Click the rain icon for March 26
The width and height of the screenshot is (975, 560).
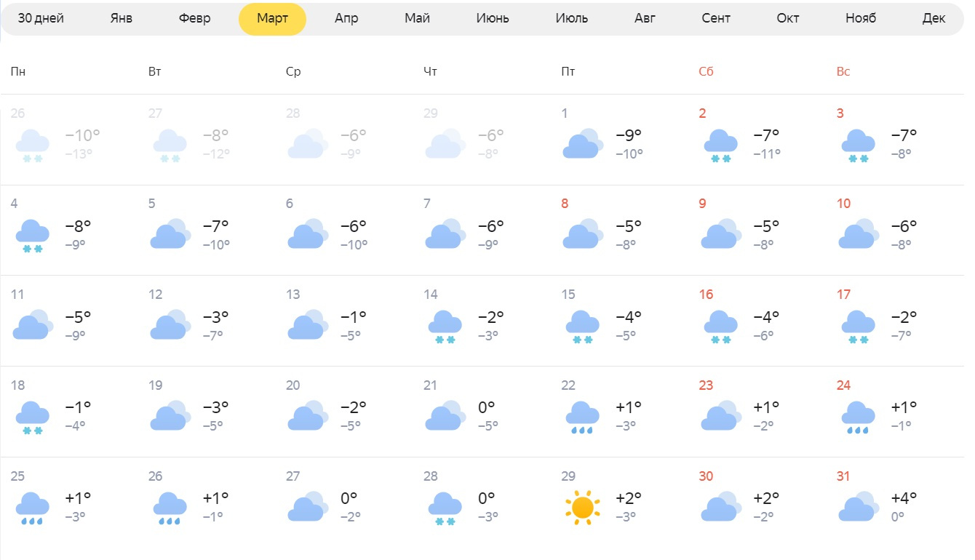point(170,508)
